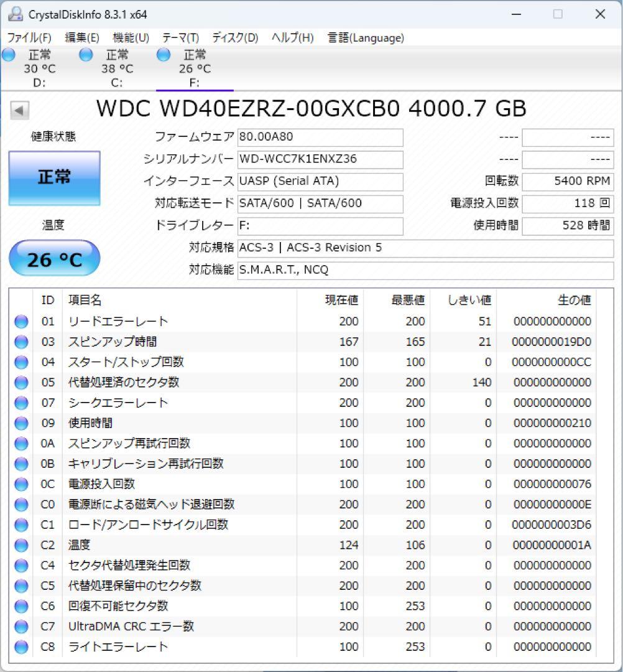Select the 電源投入回数 raw value 000000000076
The height and width of the screenshot is (672, 623).
[552, 484]
